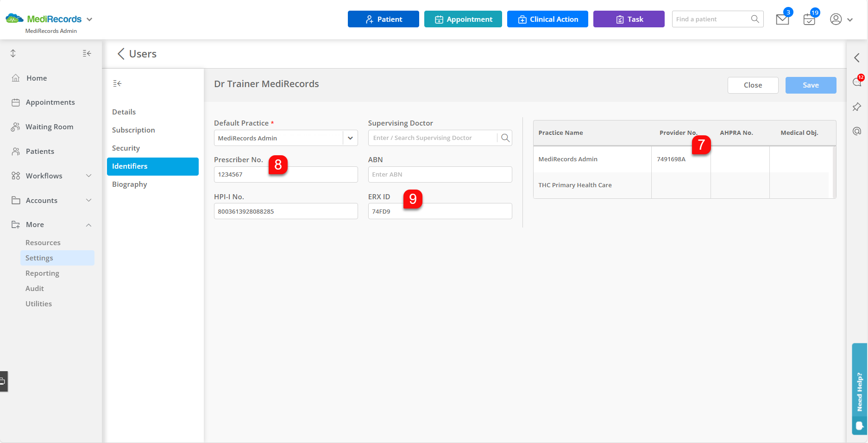Switch to the Details tab
Screen dimensions: 868x443
coord(124,112)
